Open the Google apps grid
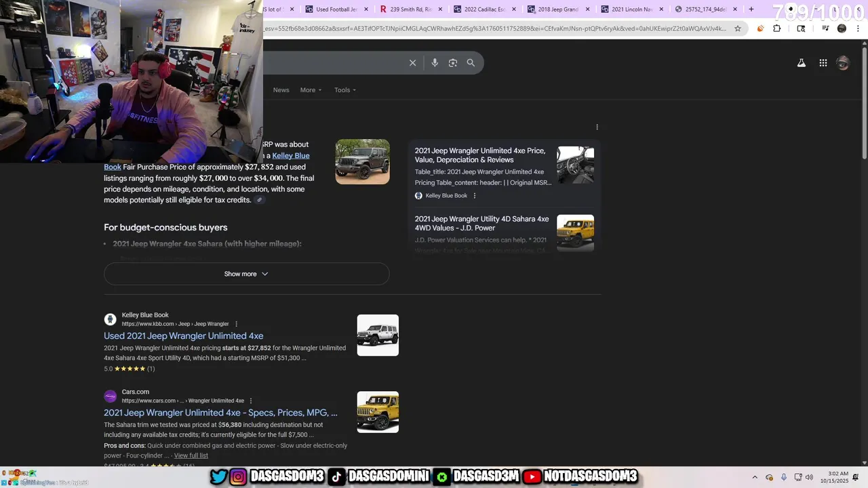 coord(823,63)
